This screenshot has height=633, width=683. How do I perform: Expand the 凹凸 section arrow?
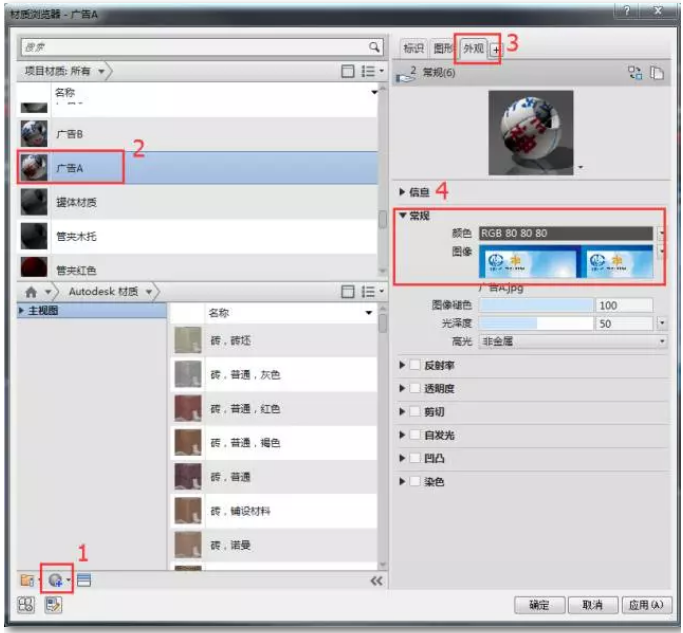click(x=402, y=458)
